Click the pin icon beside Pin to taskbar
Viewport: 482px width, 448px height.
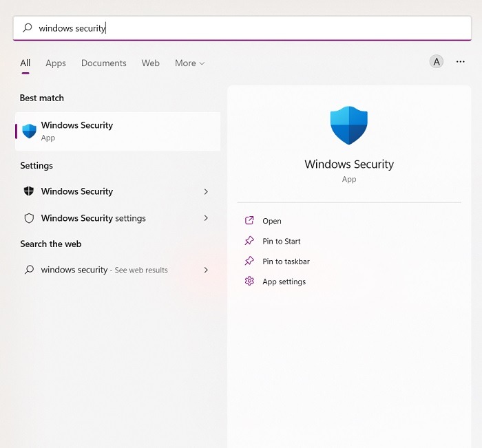[x=249, y=261]
